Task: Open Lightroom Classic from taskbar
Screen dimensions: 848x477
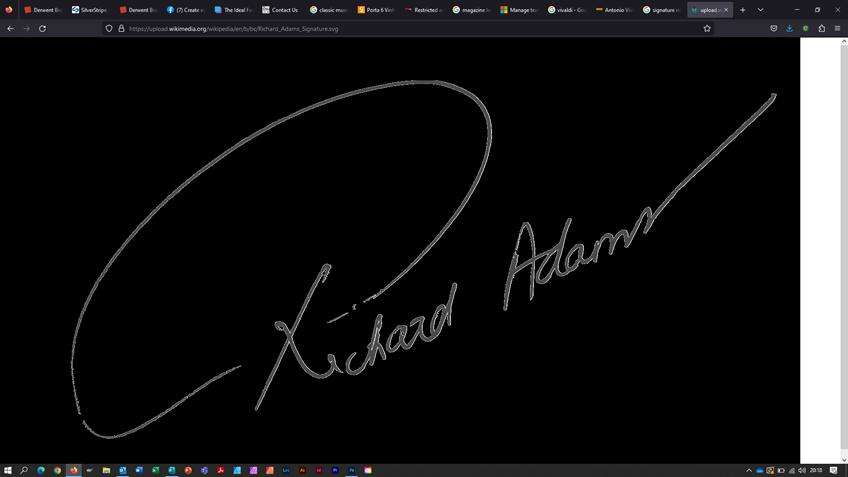Action: (286, 471)
